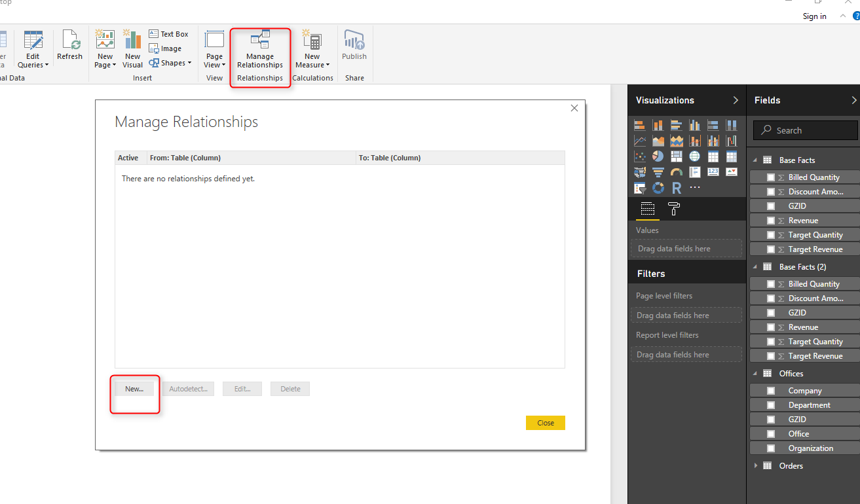Select the Gauge visualization
This screenshot has width=860, height=504.
(x=677, y=171)
